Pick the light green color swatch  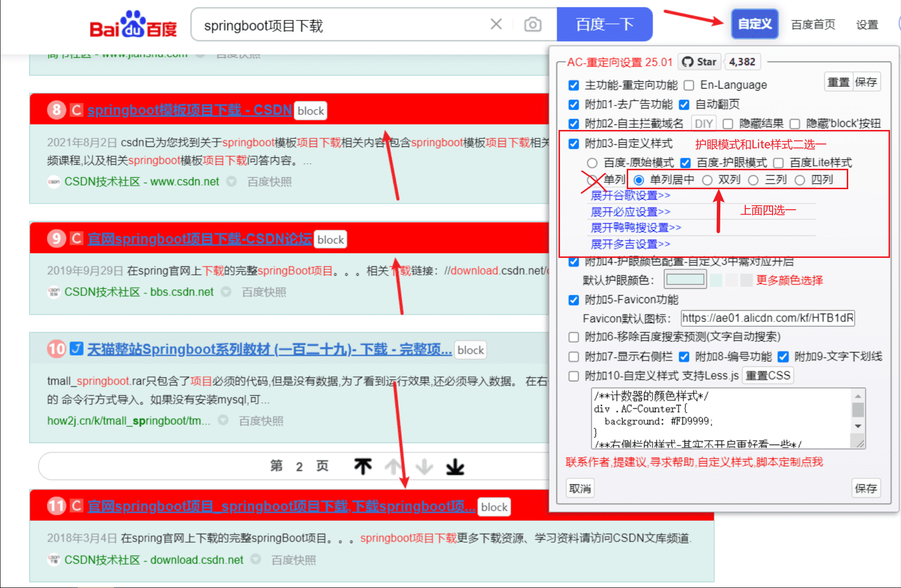pyautogui.click(x=716, y=280)
